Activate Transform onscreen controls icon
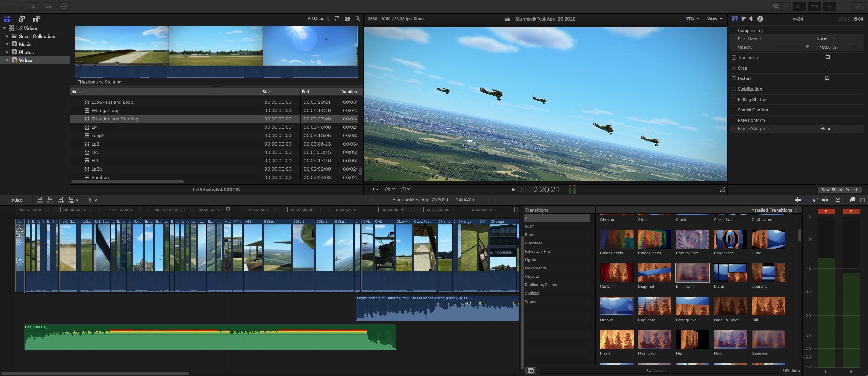The image size is (868, 376). [x=828, y=57]
